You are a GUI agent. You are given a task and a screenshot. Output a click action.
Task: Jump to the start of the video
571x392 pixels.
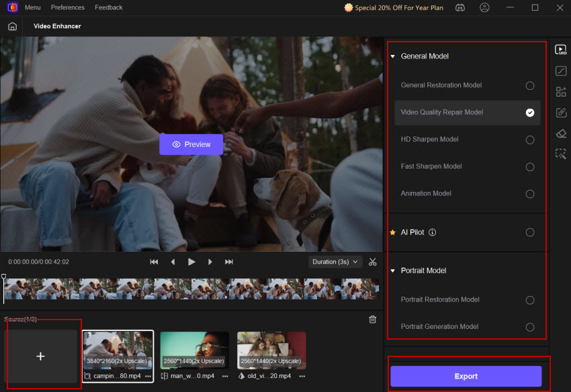click(x=154, y=262)
